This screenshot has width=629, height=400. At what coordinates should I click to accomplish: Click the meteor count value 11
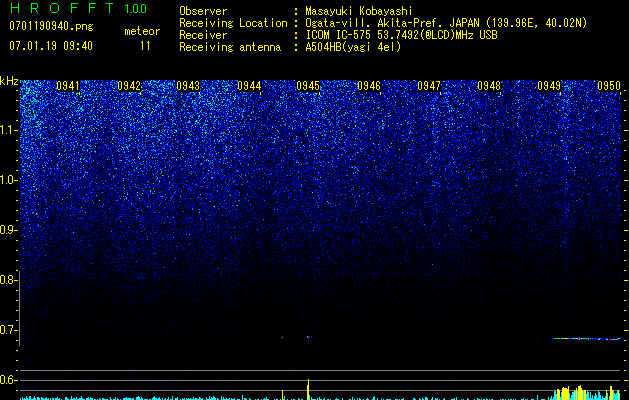click(145, 46)
